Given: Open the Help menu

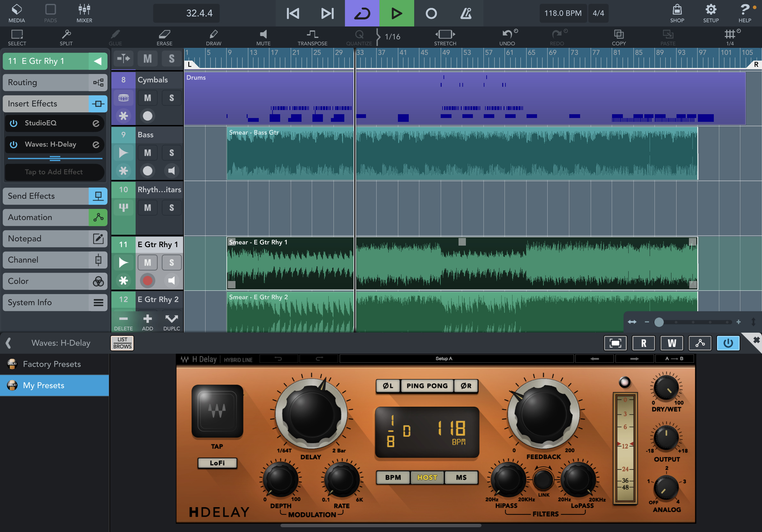Looking at the screenshot, I should pos(745,13).
